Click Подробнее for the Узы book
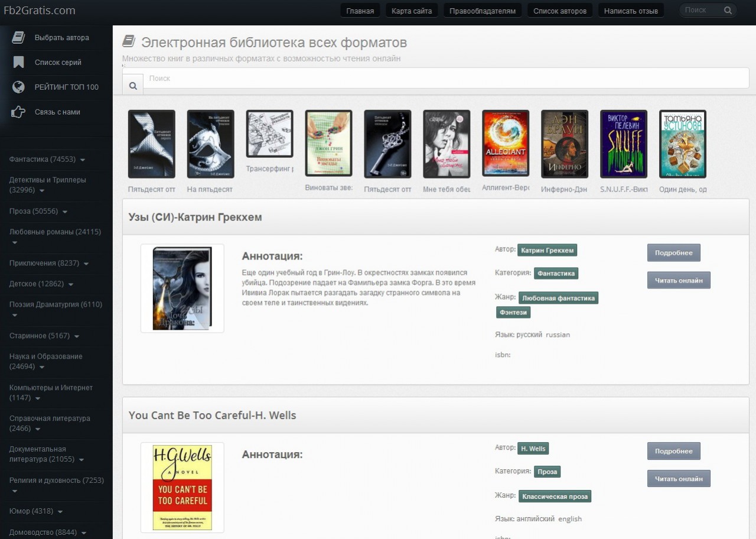This screenshot has height=539, width=756. coord(674,252)
